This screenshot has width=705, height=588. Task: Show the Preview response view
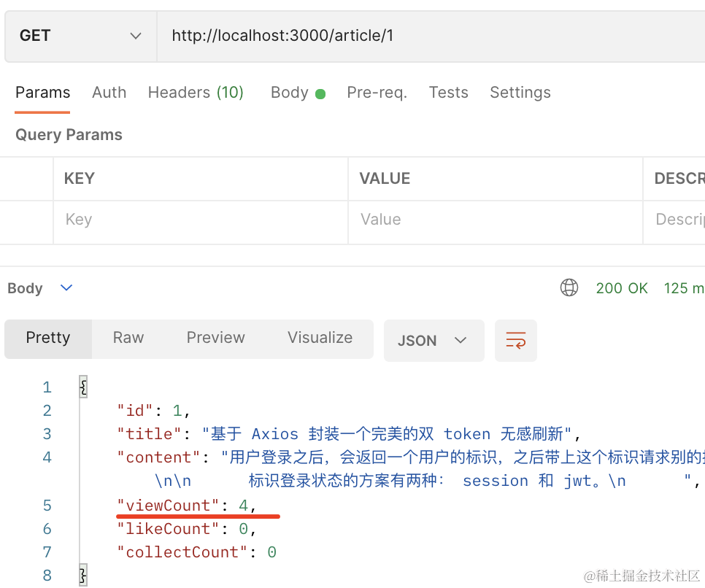[215, 338]
